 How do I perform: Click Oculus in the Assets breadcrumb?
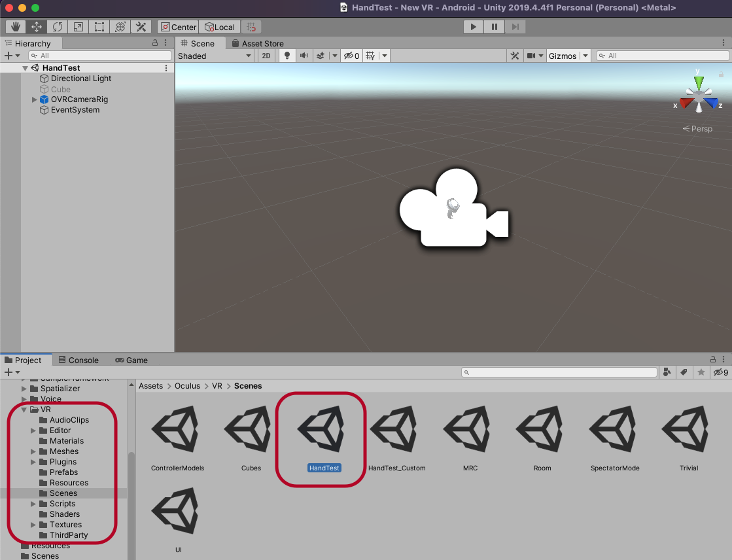(187, 386)
